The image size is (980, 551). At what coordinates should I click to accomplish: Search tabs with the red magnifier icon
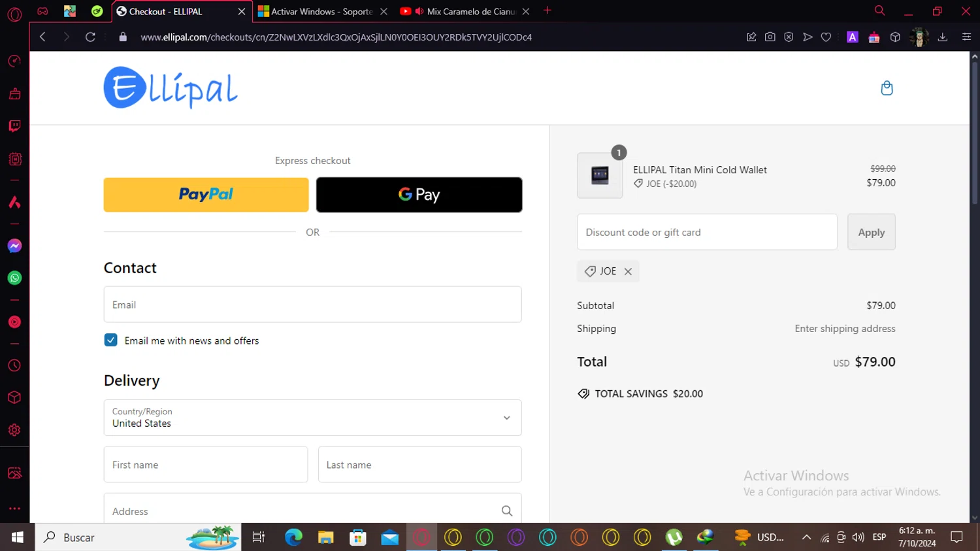[x=880, y=10]
